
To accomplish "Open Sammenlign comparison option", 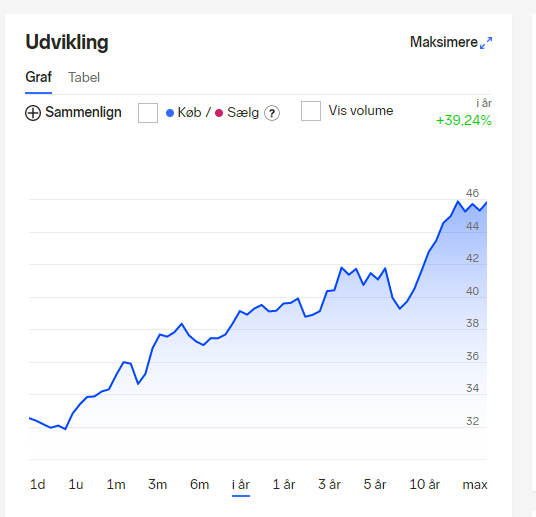I will pyautogui.click(x=83, y=112).
